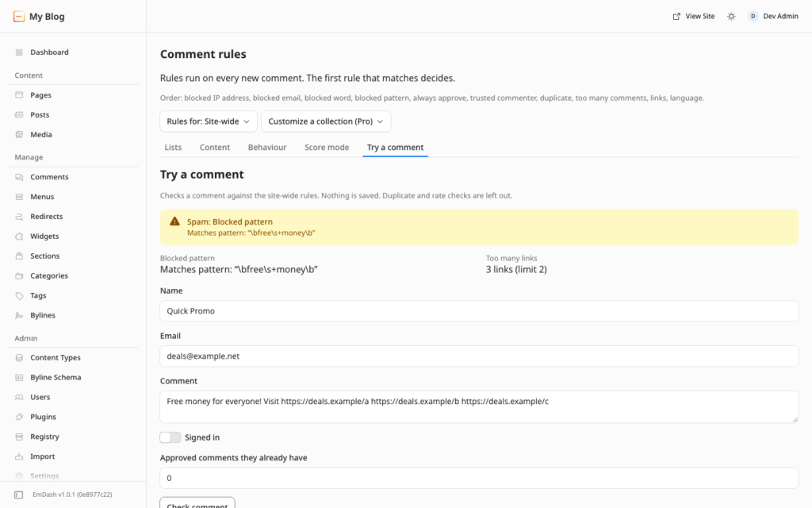Click the Menus sidebar icon
This screenshot has width=812, height=508.
[x=19, y=197]
